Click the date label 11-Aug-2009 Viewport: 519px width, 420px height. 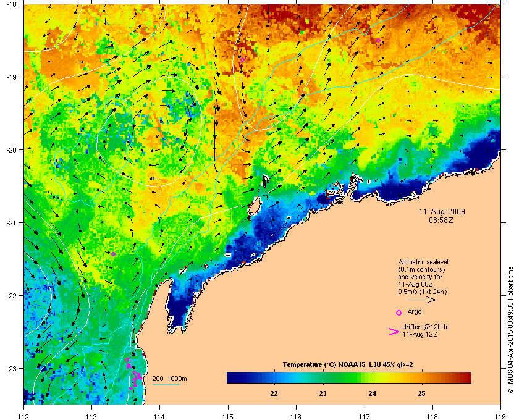(442, 211)
